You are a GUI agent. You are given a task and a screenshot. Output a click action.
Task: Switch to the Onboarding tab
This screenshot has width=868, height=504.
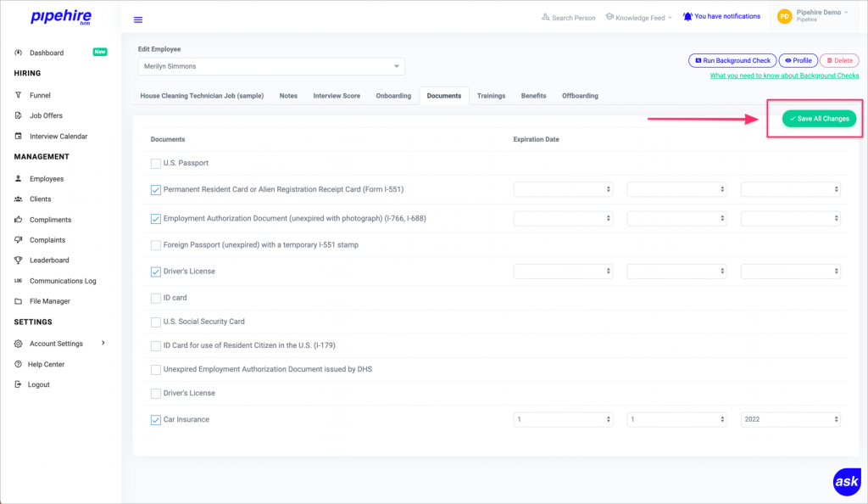392,96
